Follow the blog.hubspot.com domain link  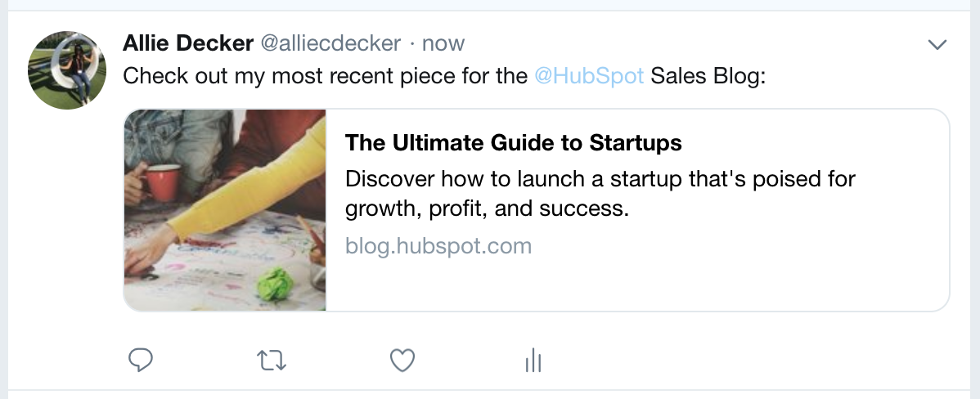438,245
